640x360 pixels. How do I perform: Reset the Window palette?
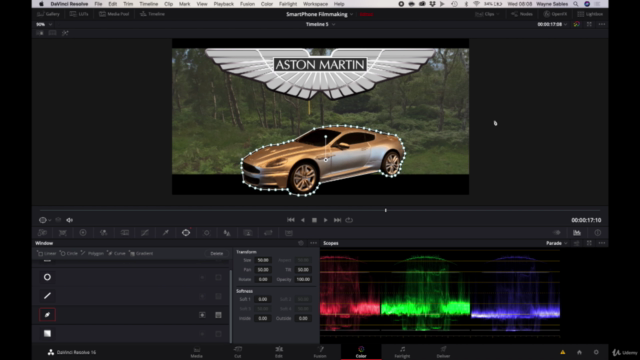click(301, 243)
